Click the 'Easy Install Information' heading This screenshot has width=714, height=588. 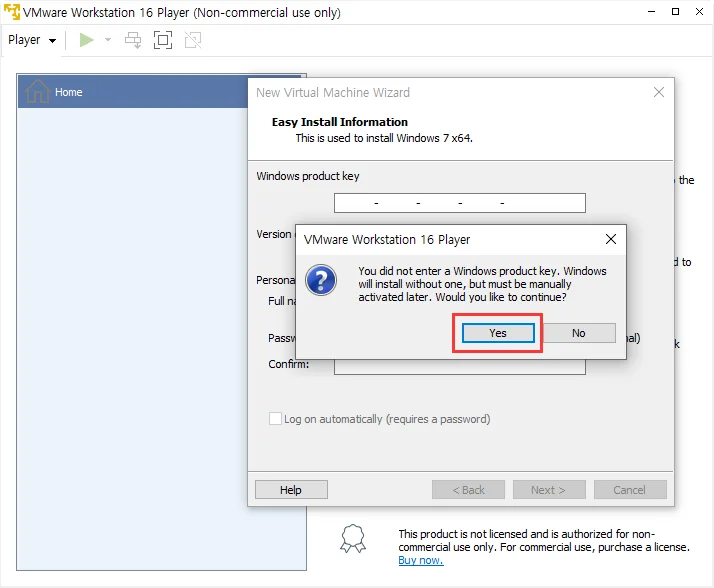pyautogui.click(x=340, y=122)
